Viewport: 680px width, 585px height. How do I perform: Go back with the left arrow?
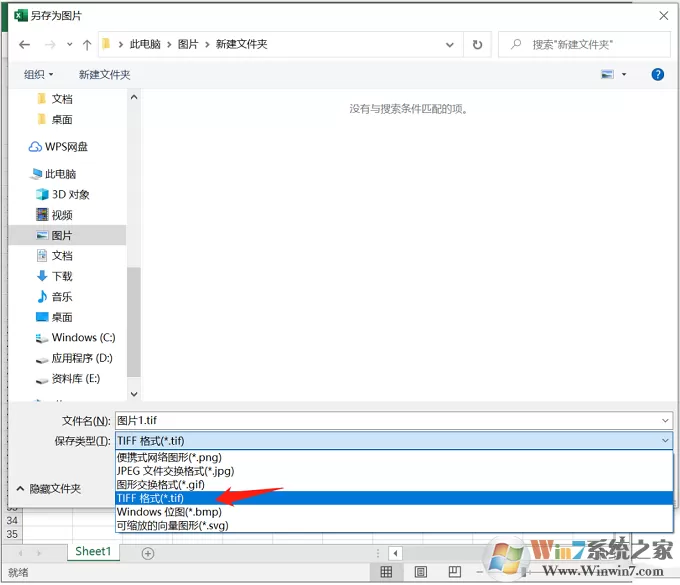point(25,44)
